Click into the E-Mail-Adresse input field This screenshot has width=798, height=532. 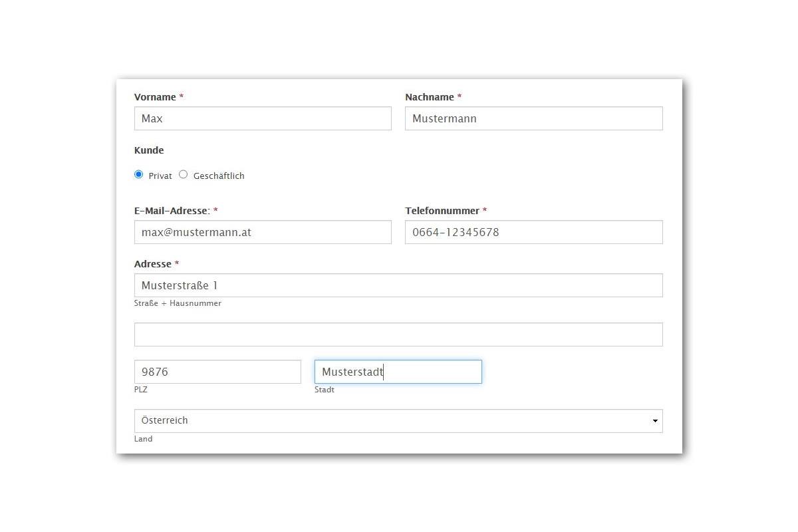pos(263,232)
